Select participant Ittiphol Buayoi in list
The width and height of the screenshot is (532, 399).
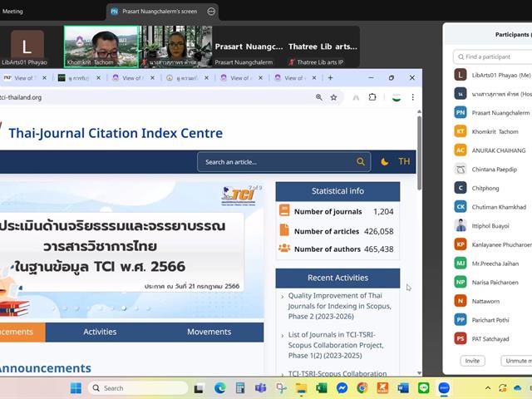(493, 225)
